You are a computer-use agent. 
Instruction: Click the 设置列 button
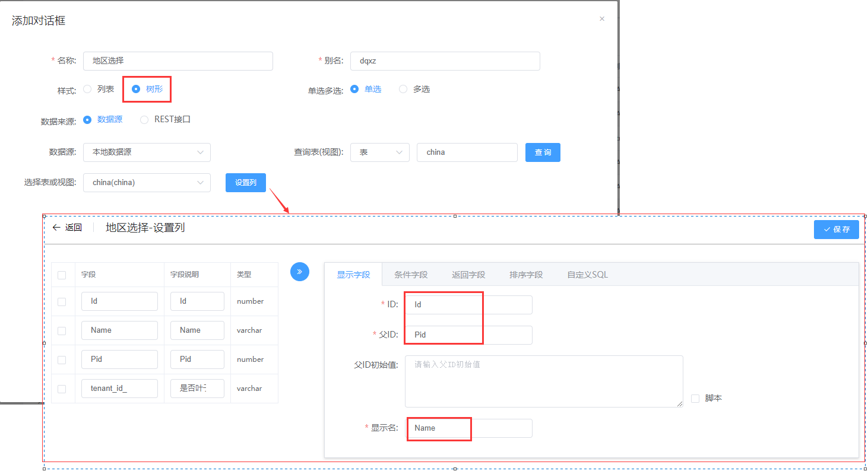(246, 183)
